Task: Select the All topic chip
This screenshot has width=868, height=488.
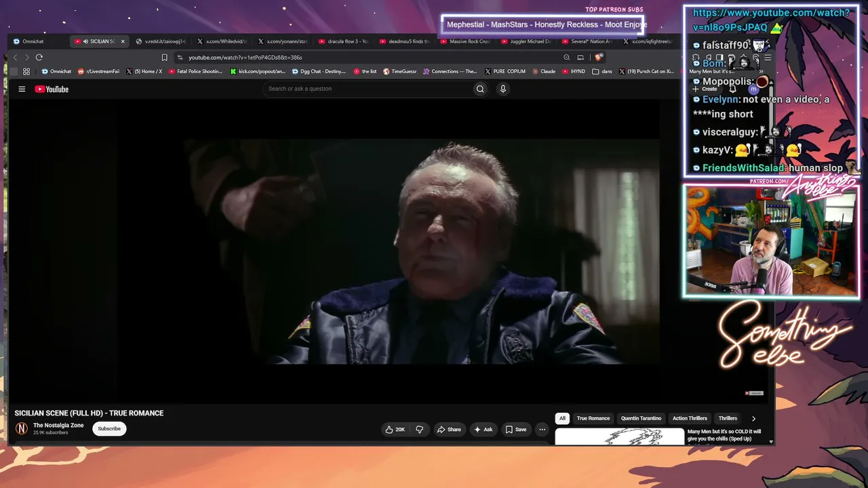Action: (x=562, y=418)
